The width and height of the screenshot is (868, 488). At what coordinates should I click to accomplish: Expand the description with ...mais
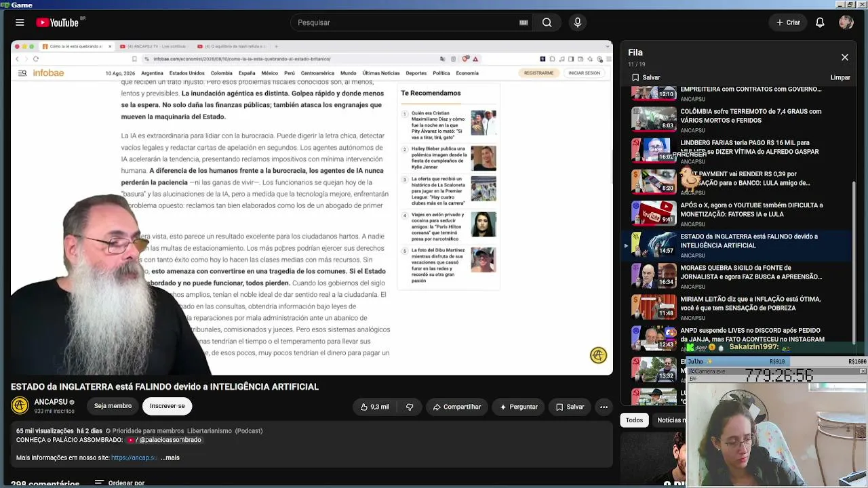[170, 457]
